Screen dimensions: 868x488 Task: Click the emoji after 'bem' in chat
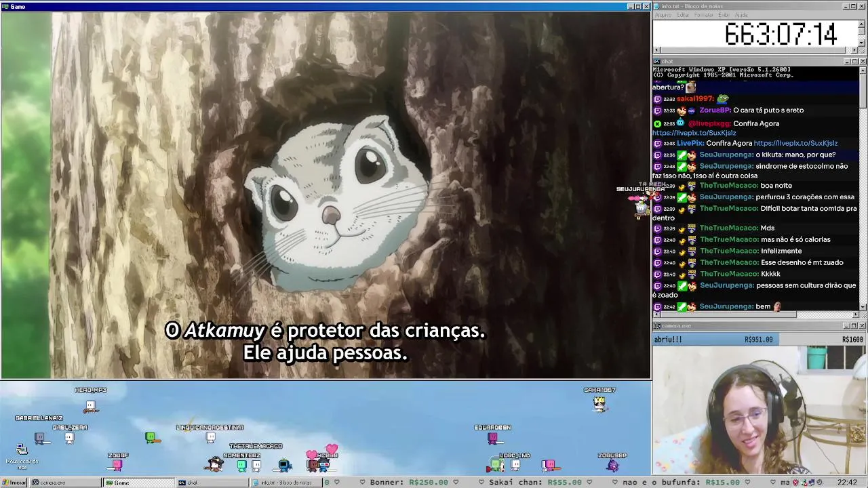coord(777,306)
